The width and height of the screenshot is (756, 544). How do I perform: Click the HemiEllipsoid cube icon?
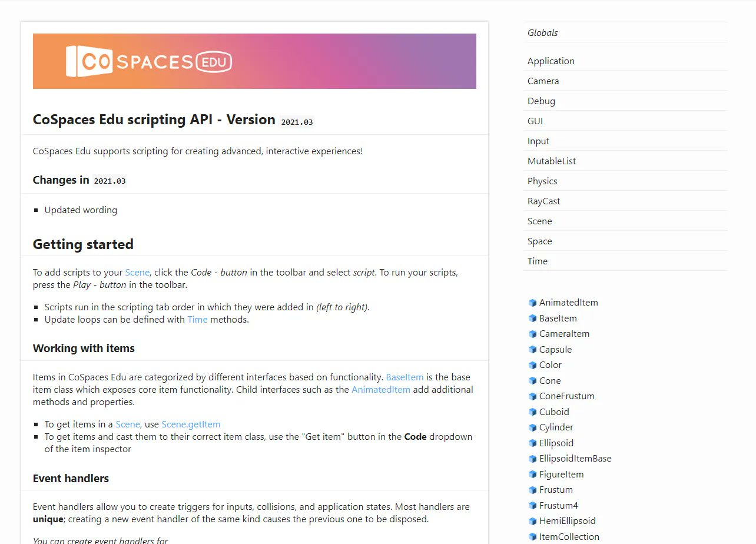pos(532,520)
